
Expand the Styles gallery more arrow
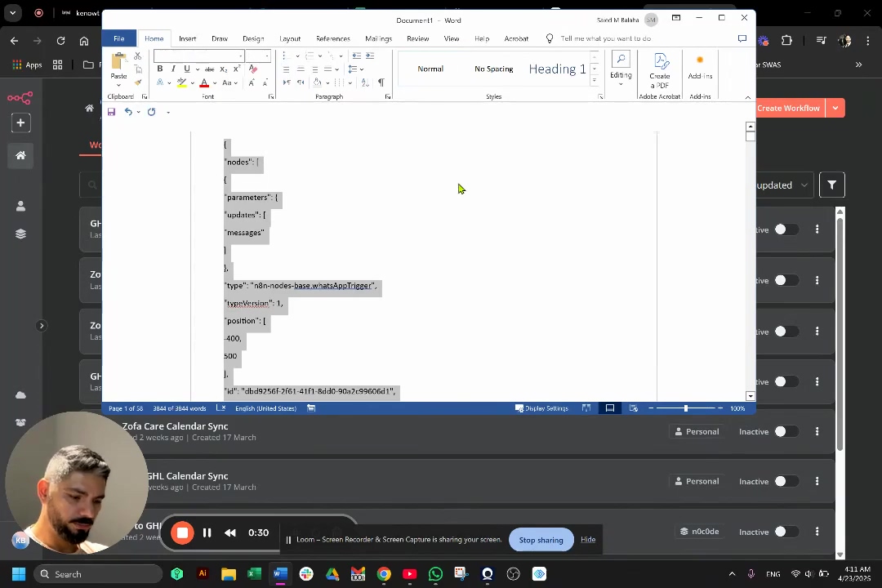(595, 82)
